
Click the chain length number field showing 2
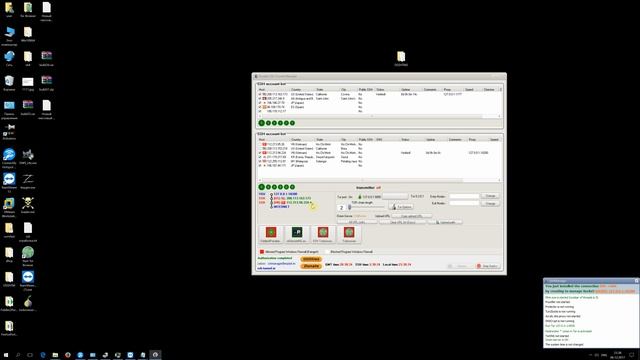pos(342,208)
